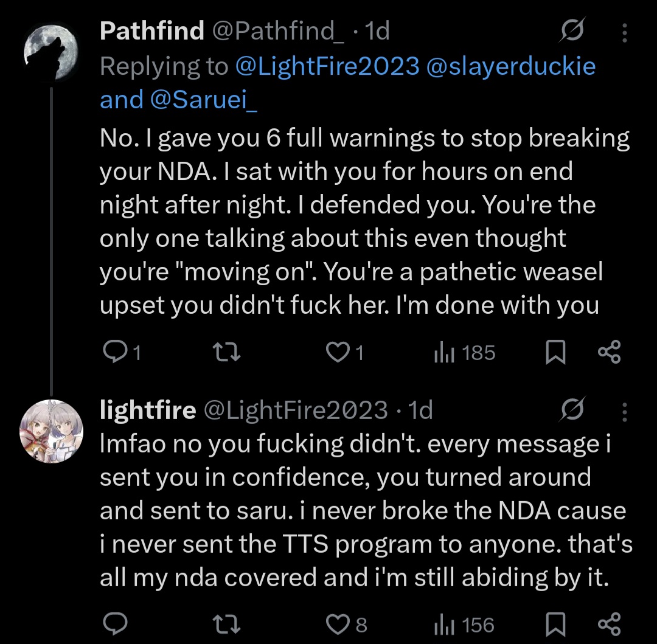Reply to lightfire's tweet
This screenshot has height=644, width=657.
tap(112, 625)
